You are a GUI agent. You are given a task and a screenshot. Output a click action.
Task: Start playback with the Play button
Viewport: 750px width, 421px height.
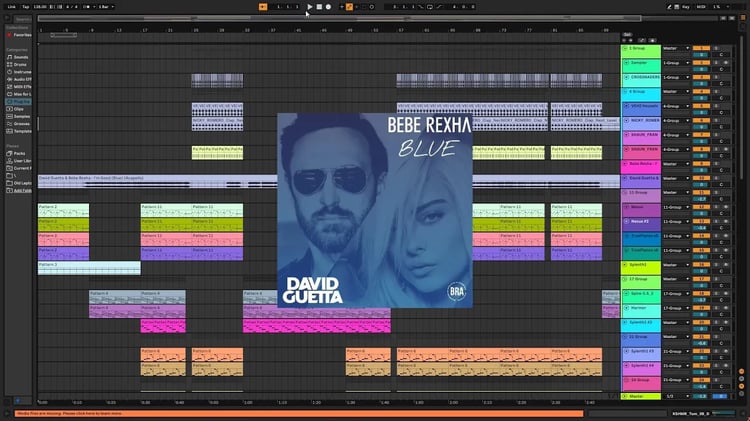pyautogui.click(x=310, y=7)
